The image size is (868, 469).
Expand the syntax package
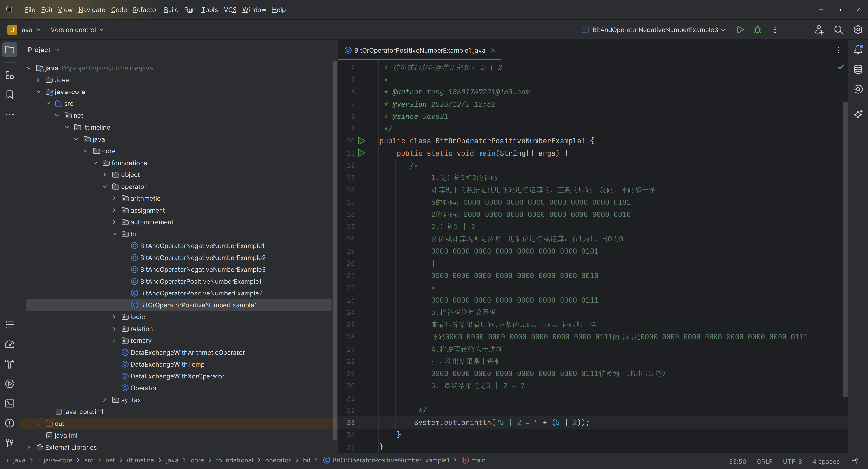click(105, 400)
